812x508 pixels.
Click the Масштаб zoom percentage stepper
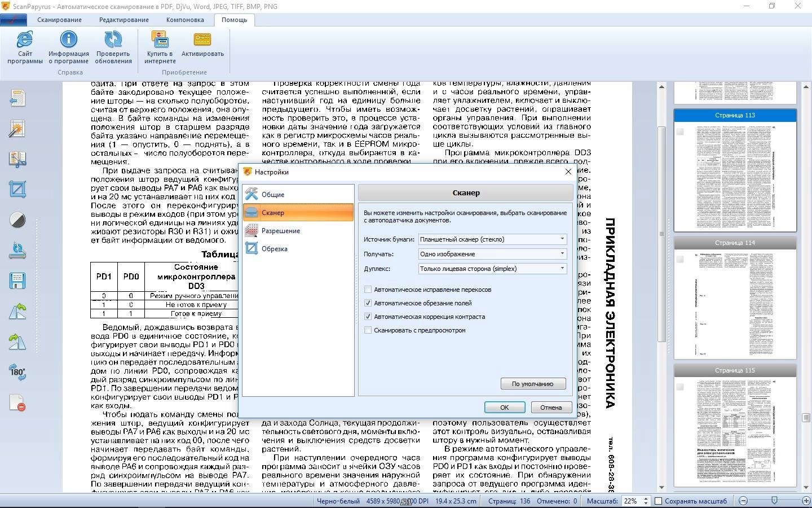click(646, 501)
